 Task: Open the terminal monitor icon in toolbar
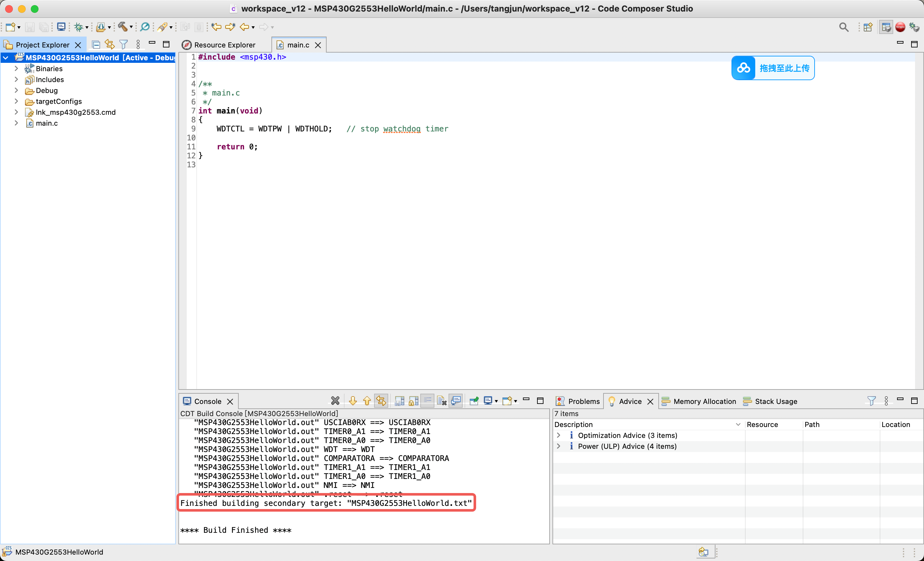[61, 27]
